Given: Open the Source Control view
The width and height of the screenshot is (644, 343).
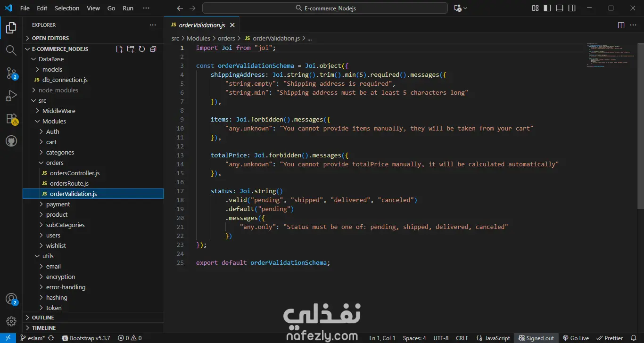Looking at the screenshot, I should tap(11, 73).
